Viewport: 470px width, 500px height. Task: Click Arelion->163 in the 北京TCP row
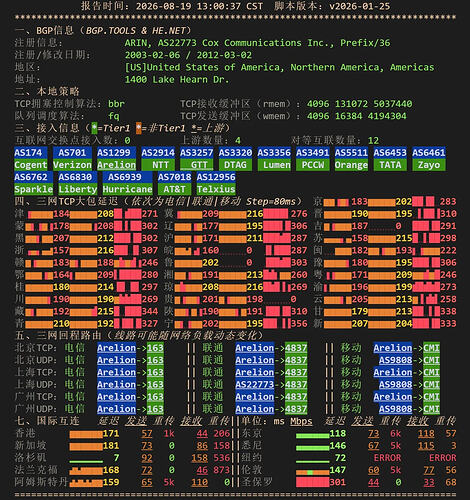tap(130, 348)
